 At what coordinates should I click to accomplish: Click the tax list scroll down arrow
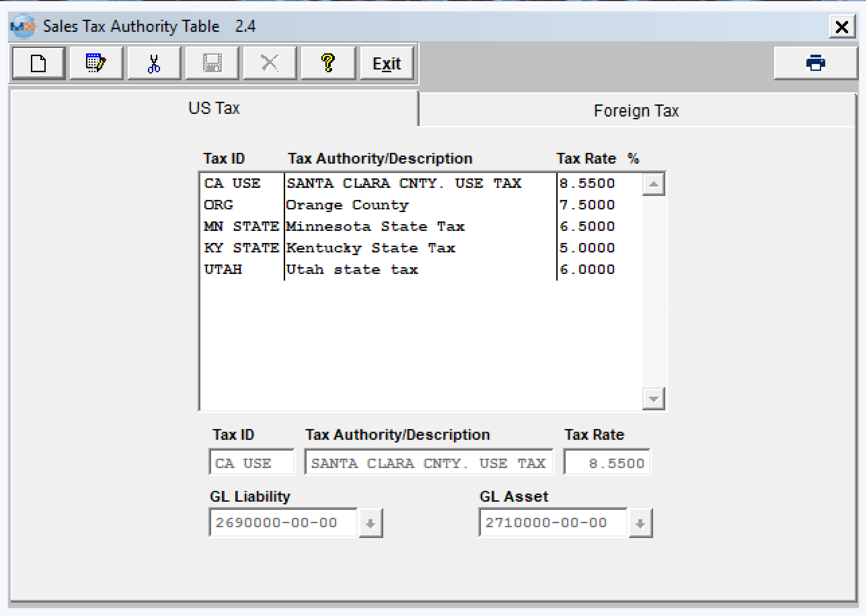click(x=653, y=399)
